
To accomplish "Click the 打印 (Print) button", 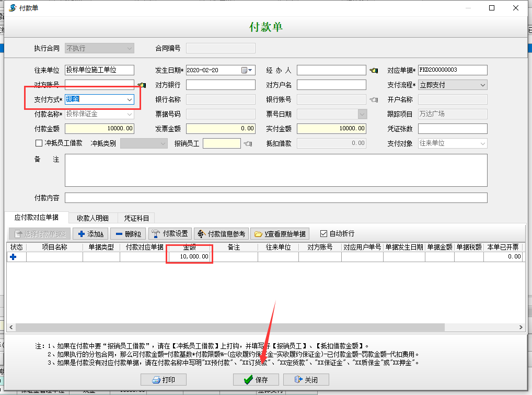I will (x=163, y=379).
